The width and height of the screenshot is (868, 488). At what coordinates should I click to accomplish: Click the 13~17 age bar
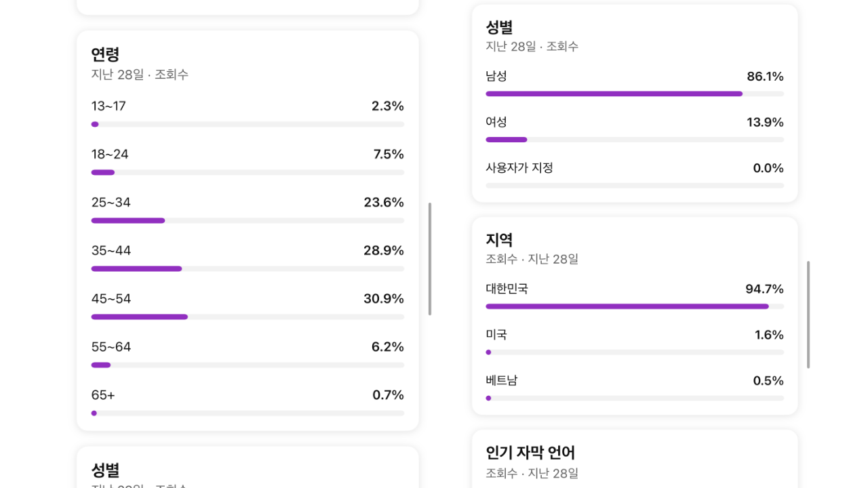pos(248,124)
